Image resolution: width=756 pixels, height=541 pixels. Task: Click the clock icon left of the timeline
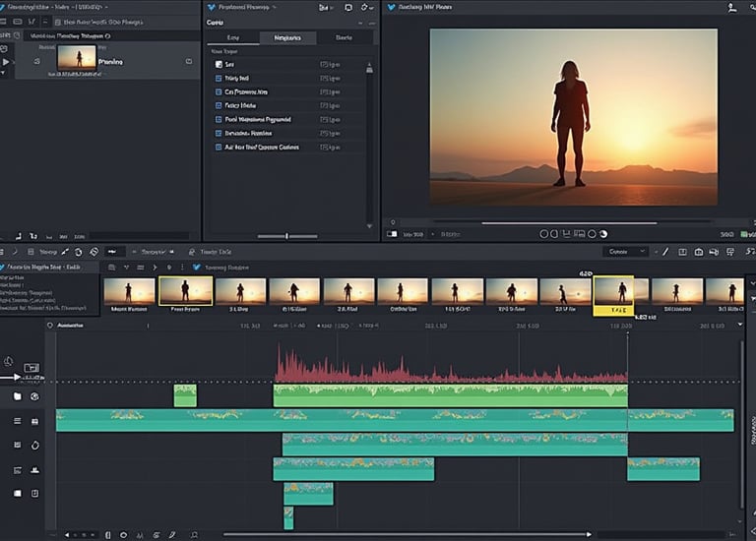[9, 362]
